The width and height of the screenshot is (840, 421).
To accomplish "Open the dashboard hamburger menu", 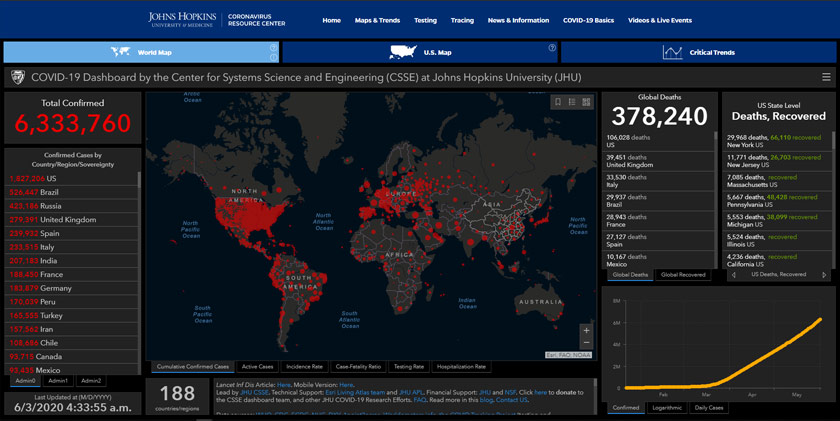I will [x=826, y=77].
